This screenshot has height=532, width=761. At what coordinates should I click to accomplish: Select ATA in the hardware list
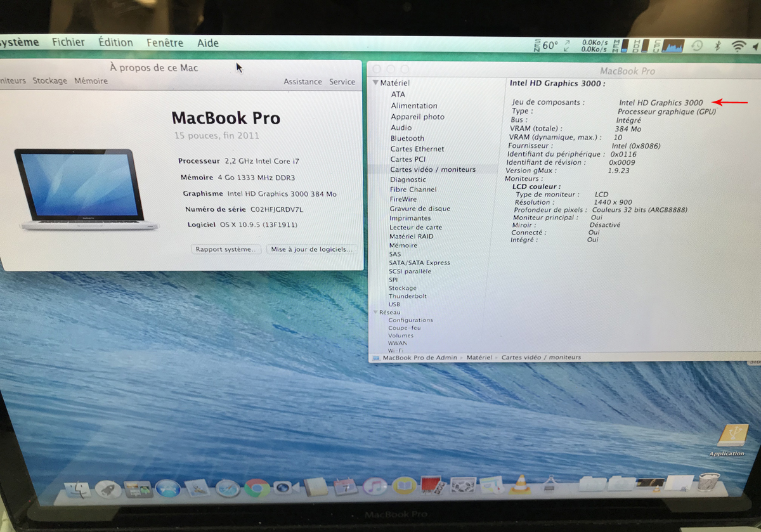(398, 94)
